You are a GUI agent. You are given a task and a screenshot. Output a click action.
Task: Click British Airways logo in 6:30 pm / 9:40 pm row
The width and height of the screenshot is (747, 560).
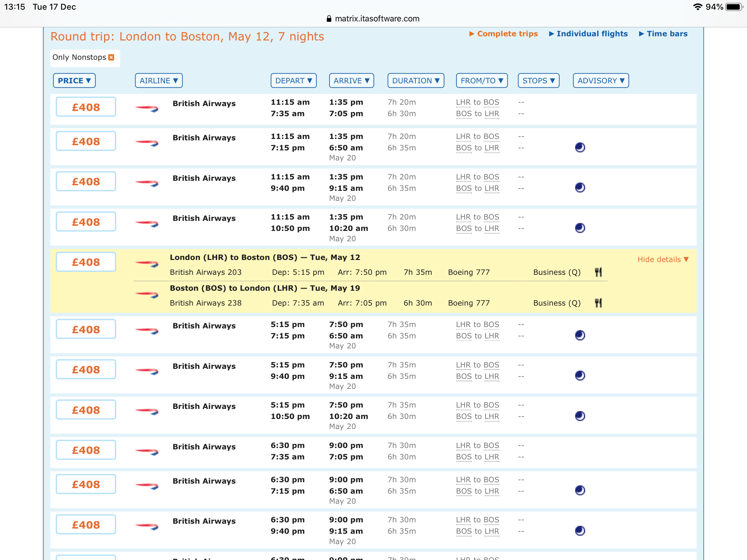pos(147,526)
